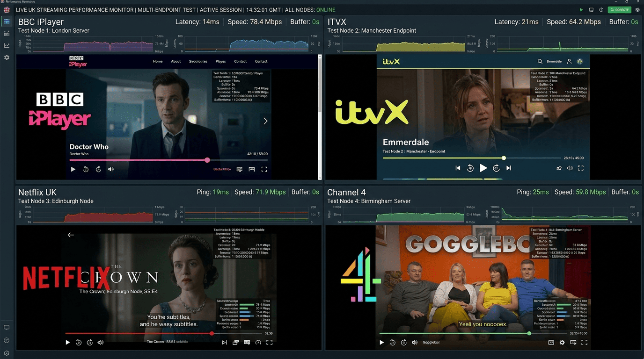Click the next arrow over Doctor Who video

265,121
